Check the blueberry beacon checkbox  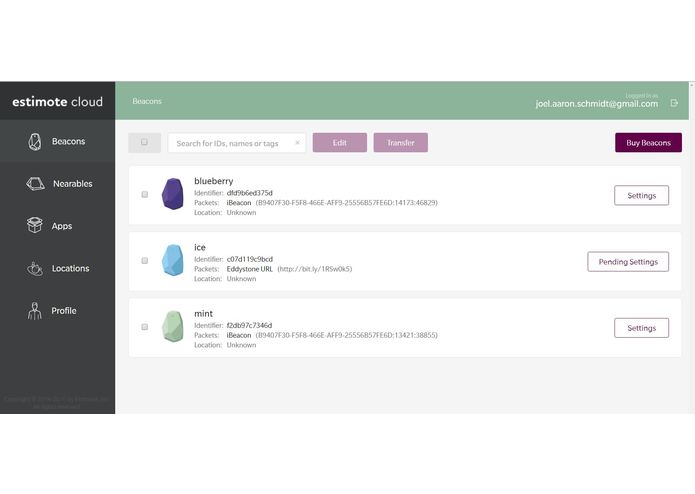coord(144,194)
